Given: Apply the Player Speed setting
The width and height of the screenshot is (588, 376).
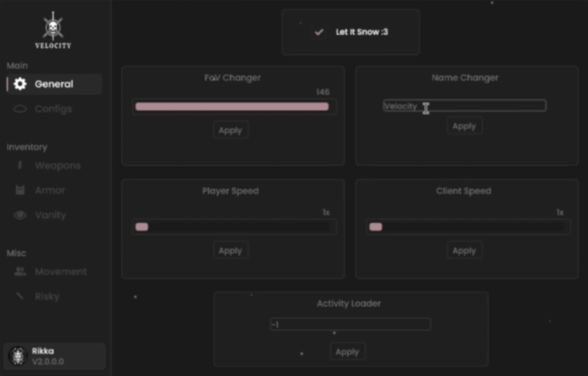Looking at the screenshot, I should [x=231, y=250].
